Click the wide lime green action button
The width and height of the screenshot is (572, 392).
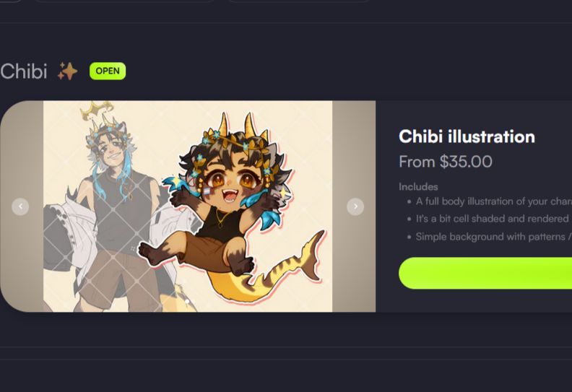click(x=485, y=273)
